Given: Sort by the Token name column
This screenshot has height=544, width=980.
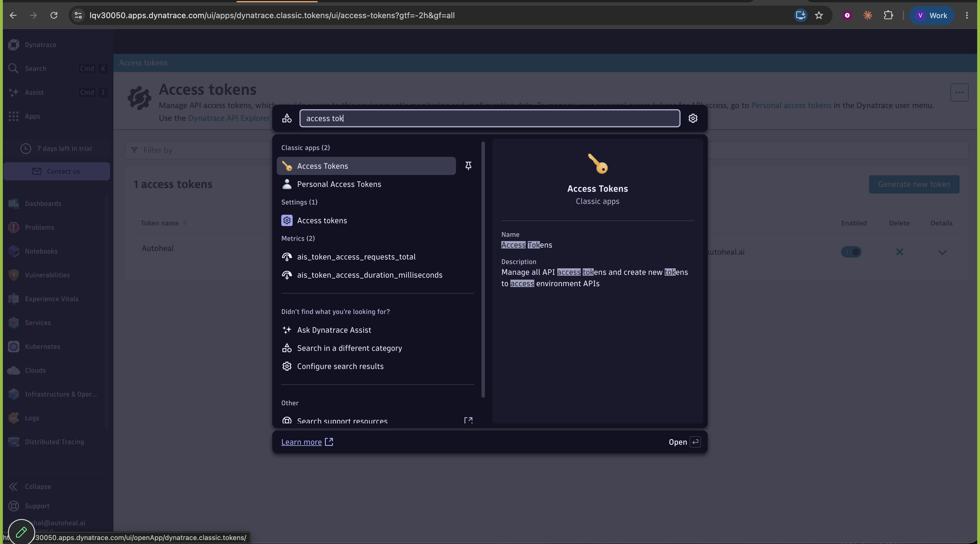Looking at the screenshot, I should tap(163, 223).
